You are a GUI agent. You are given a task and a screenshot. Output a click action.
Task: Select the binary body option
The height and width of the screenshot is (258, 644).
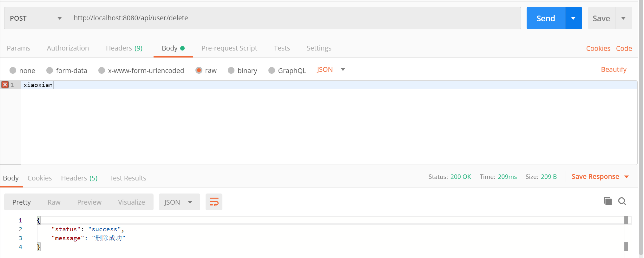click(x=231, y=70)
